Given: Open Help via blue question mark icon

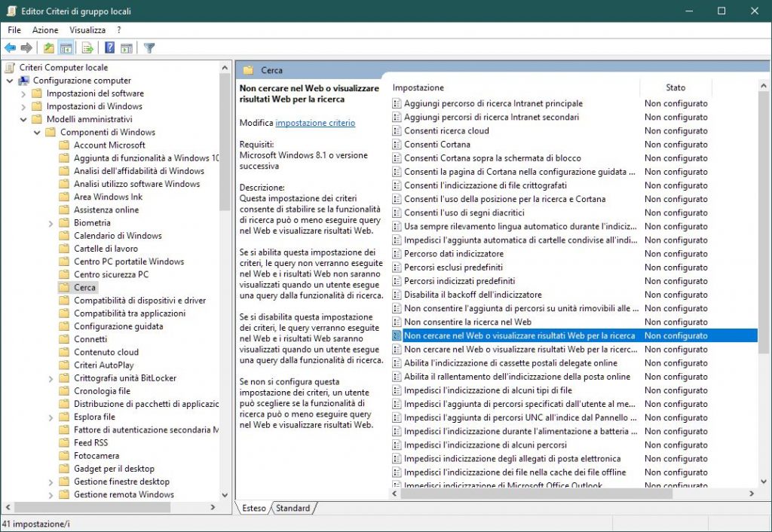Looking at the screenshot, I should pos(110,48).
